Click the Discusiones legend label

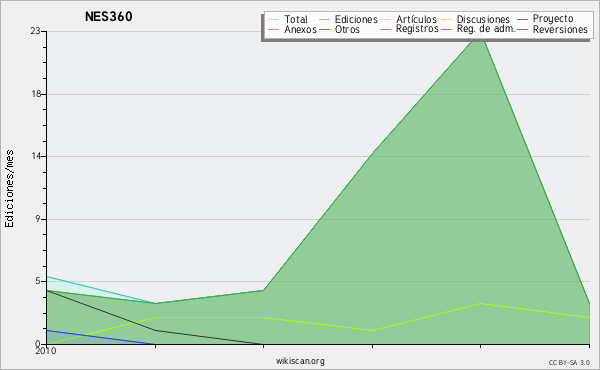[x=483, y=19]
